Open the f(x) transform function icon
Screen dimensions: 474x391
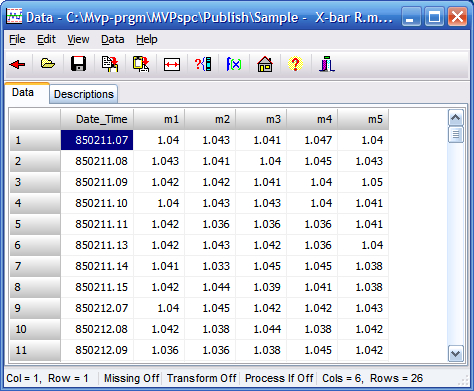234,64
